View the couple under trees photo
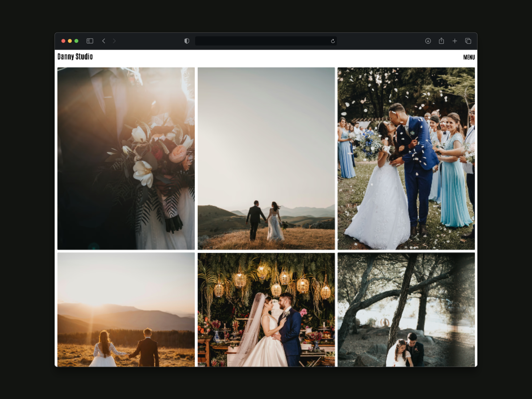 [406, 310]
